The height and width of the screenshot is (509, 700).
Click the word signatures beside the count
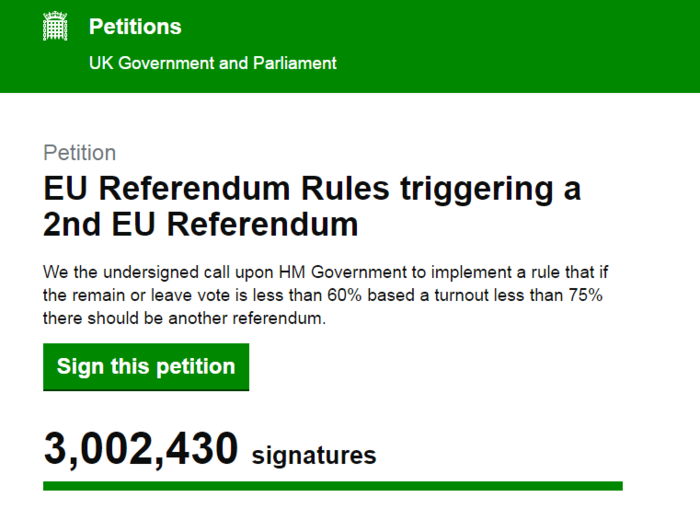pos(314,456)
